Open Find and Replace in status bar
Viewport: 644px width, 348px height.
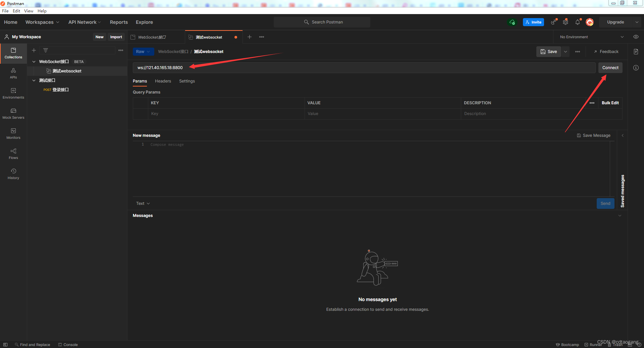[32, 345]
